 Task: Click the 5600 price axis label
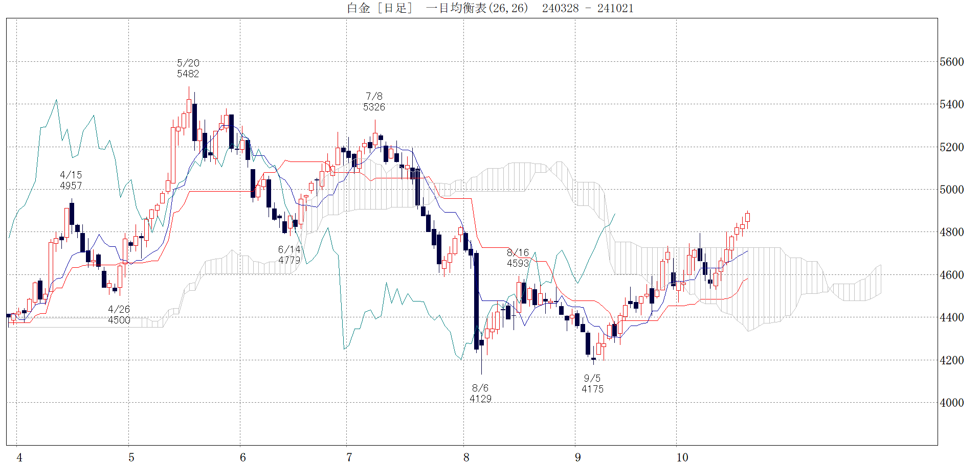tap(951, 62)
